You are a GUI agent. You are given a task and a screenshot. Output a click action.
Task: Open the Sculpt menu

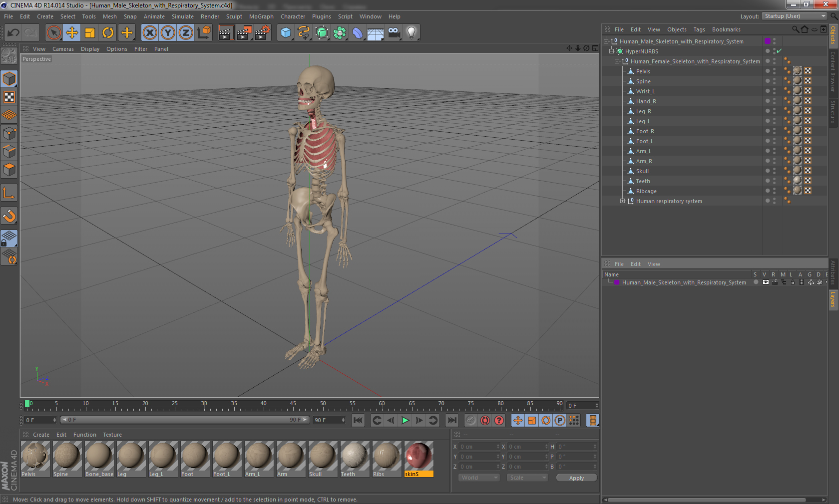point(234,16)
